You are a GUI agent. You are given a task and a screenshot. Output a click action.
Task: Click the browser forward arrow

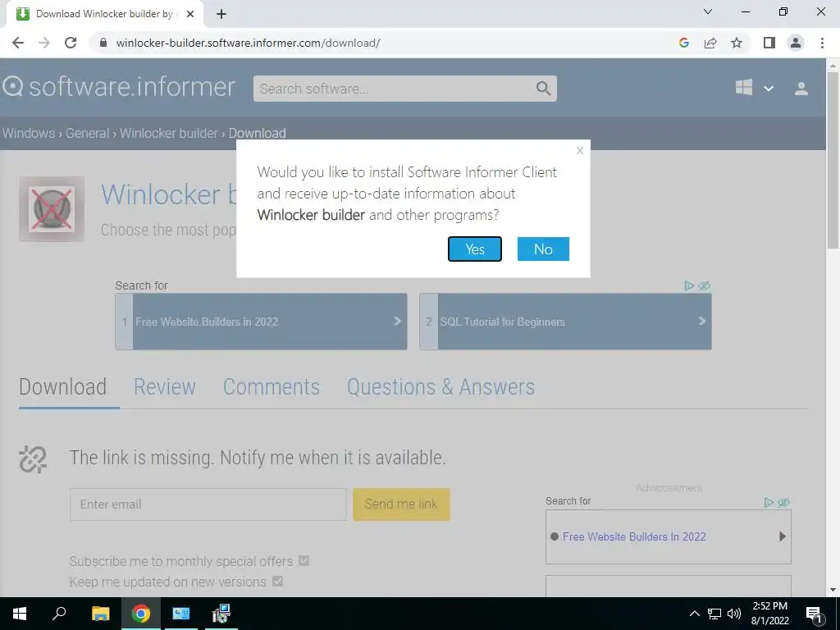point(44,43)
